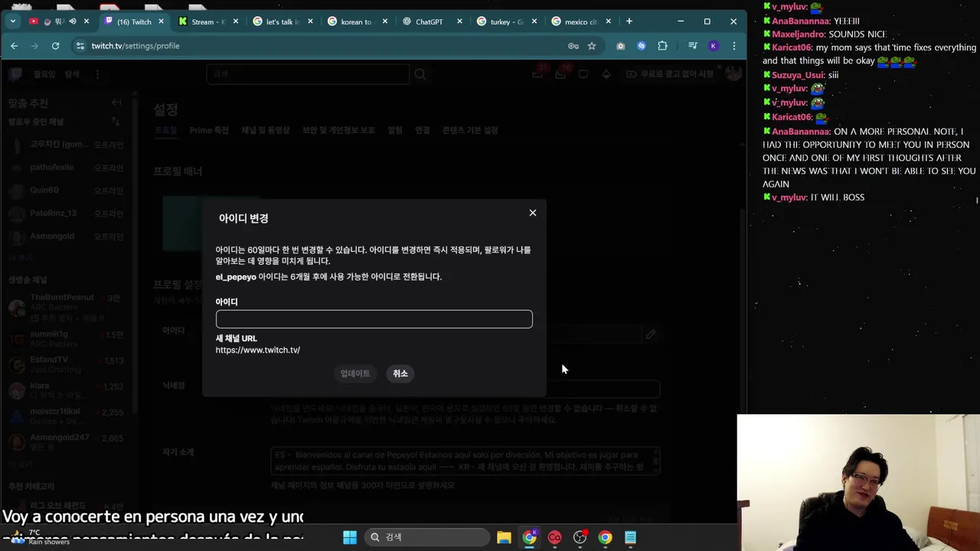Open EsfandTV live channel in the sidebar

click(67, 365)
